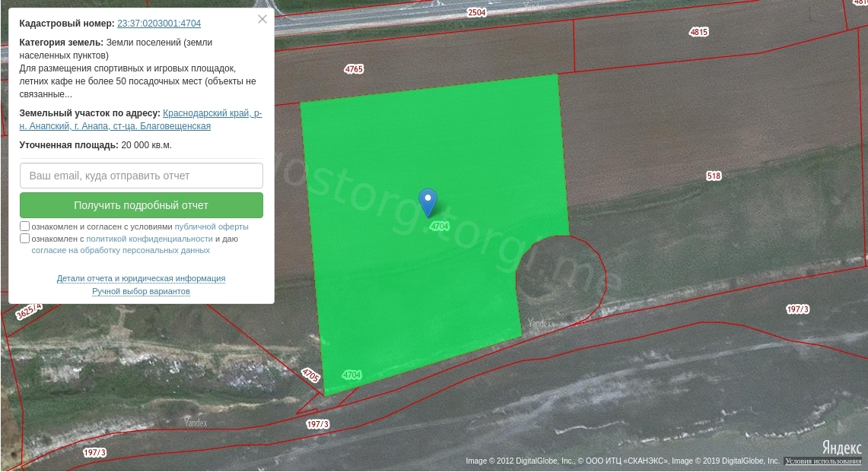Close the cadastral info popup

pyautogui.click(x=262, y=19)
